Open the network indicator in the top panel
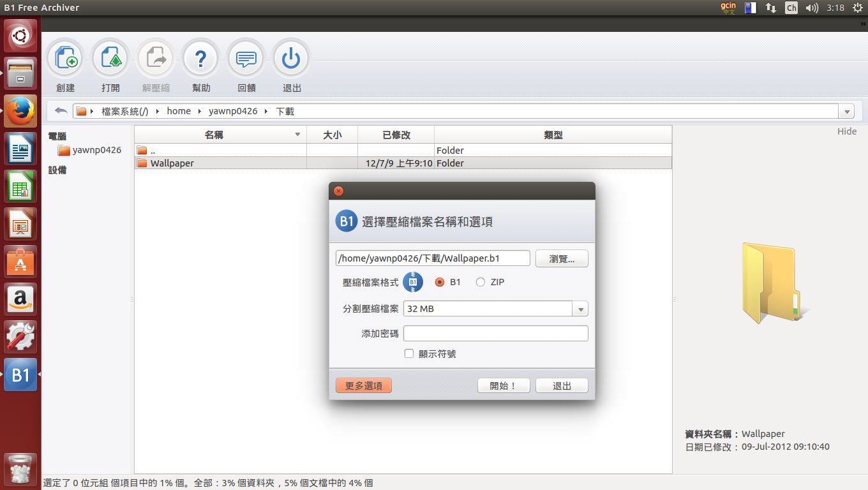Screen dimensions: 868x490 pos(771,8)
